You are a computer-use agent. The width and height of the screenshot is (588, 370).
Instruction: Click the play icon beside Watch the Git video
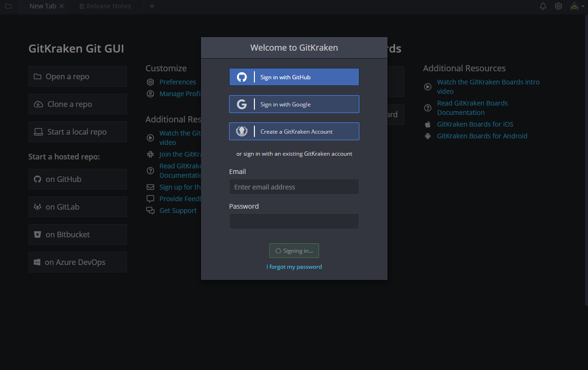pos(150,138)
